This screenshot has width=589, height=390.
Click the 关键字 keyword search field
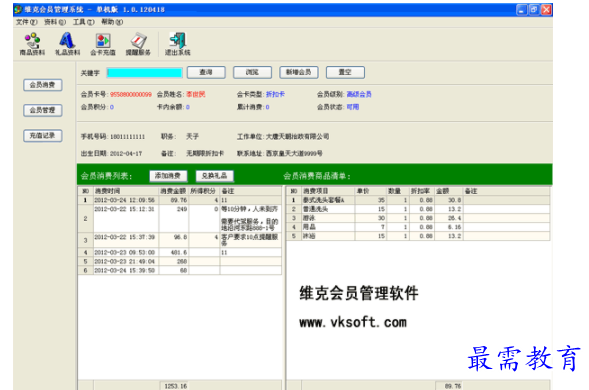[x=145, y=73]
